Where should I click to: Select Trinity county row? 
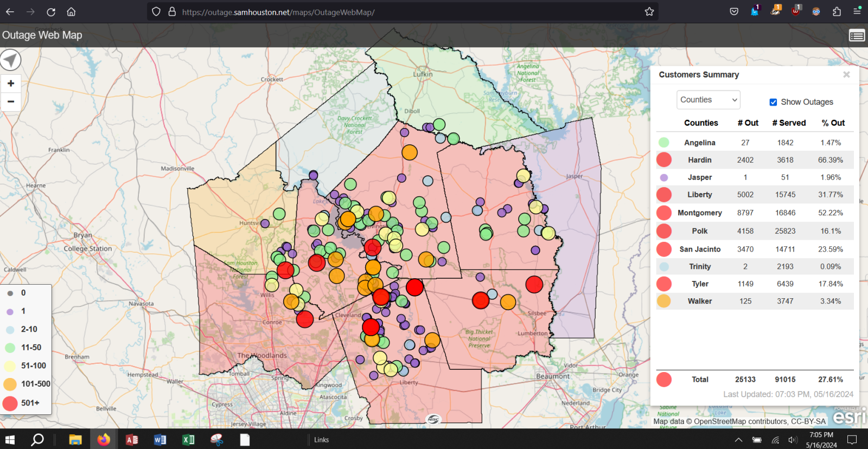755,266
